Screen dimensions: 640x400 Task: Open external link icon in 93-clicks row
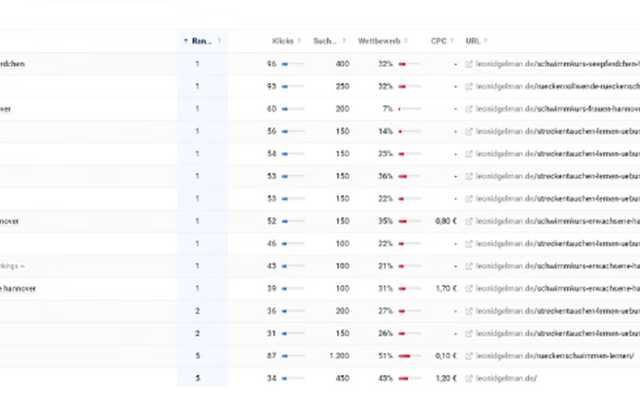[x=469, y=87]
